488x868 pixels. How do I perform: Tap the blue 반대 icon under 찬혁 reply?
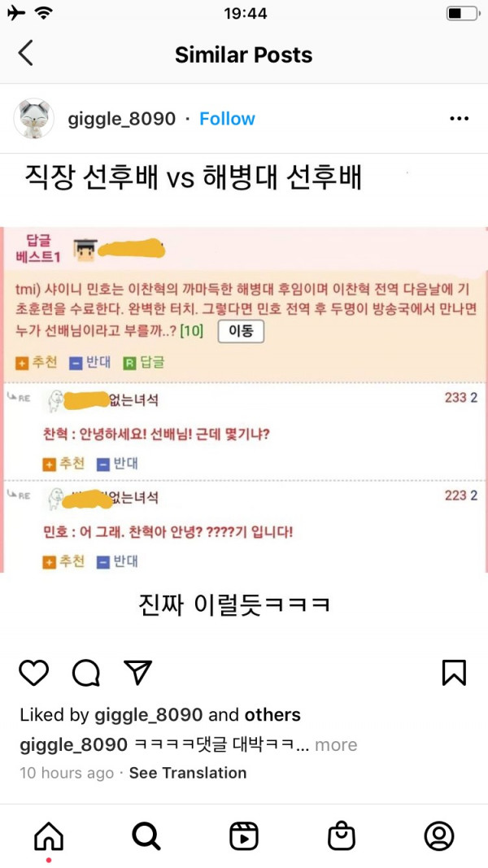(103, 464)
